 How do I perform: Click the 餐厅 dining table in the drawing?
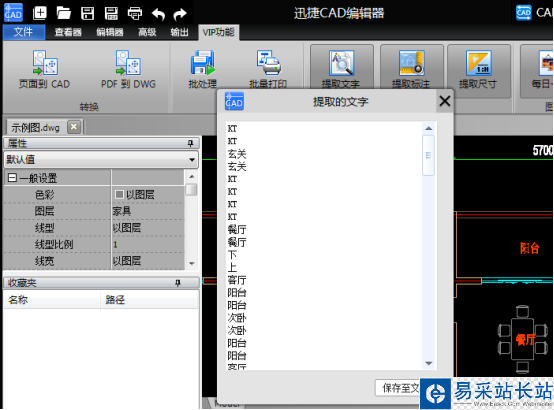tap(523, 340)
